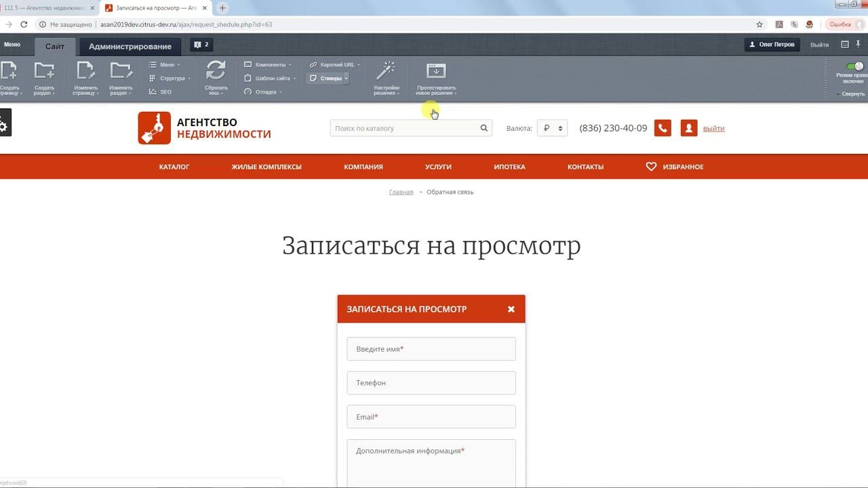Click the Create page icon in the panel
Image resolution: width=868 pixels, height=488 pixels.
pos(9,70)
